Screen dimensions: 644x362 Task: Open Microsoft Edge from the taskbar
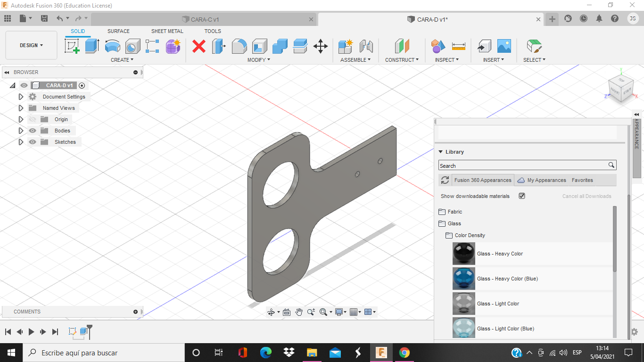tap(266, 353)
